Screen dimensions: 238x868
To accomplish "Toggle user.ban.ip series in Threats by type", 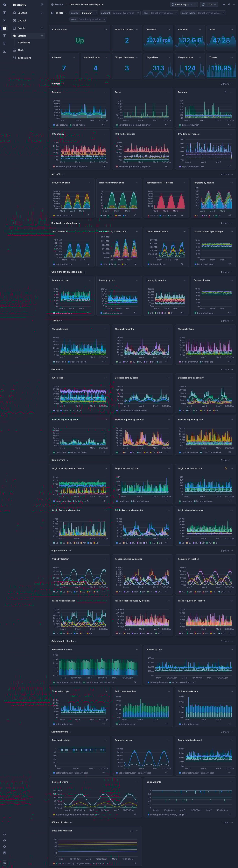I will pyautogui.click(x=207, y=362).
